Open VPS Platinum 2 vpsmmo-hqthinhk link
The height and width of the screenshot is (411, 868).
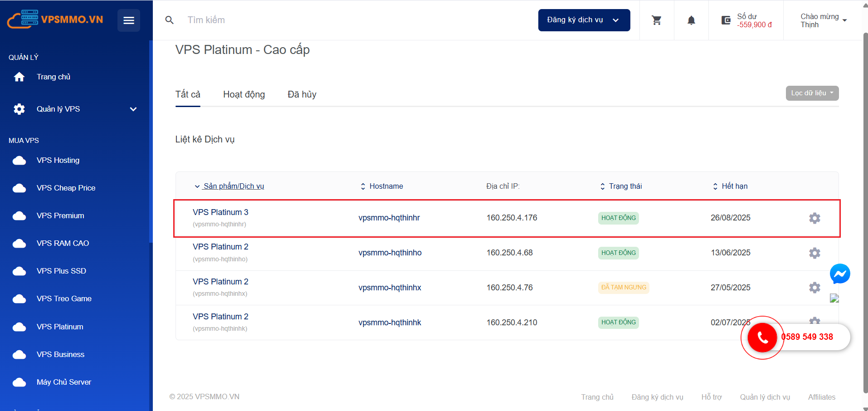220,317
